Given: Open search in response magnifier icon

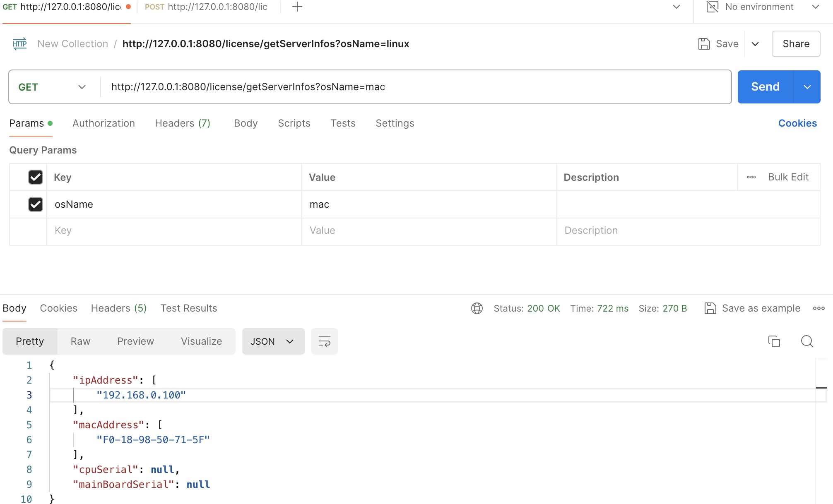Looking at the screenshot, I should pos(807,341).
